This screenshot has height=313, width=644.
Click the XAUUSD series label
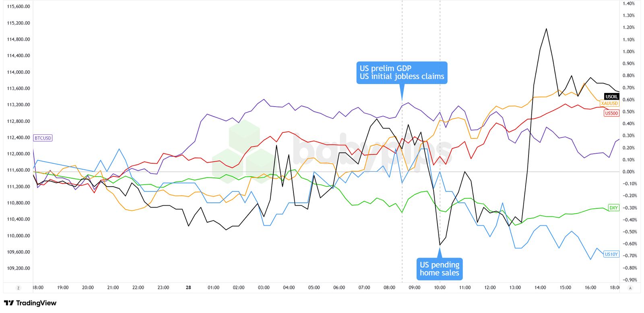[609, 103]
